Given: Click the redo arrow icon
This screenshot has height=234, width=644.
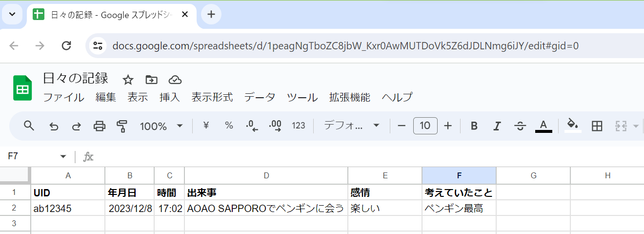Looking at the screenshot, I should [77, 126].
